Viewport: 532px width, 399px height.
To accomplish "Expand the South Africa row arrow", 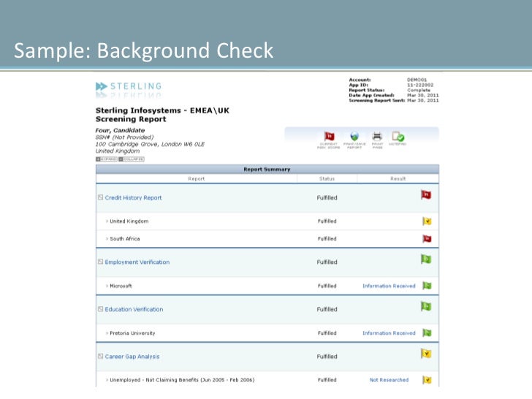I will click(x=107, y=239).
